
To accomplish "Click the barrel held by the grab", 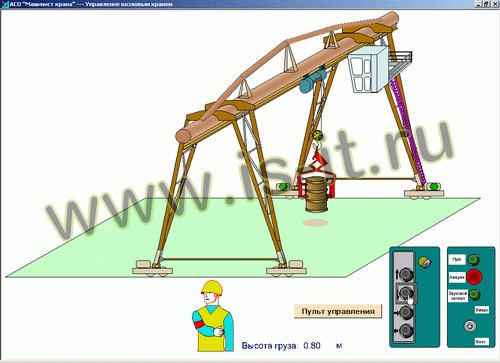I will tap(317, 195).
